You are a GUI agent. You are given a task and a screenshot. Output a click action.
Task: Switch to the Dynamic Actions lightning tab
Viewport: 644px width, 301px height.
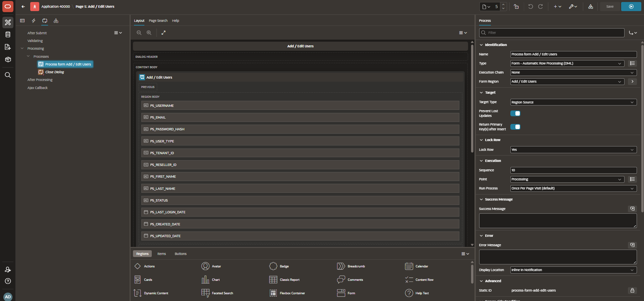click(34, 20)
